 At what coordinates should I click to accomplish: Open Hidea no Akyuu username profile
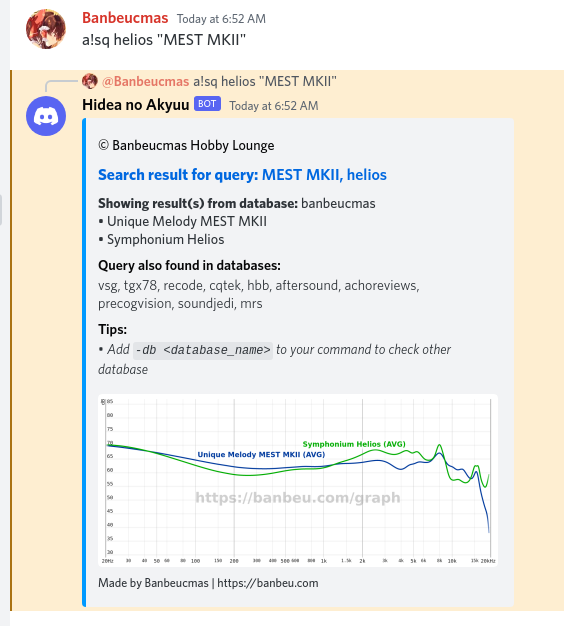pos(136,105)
